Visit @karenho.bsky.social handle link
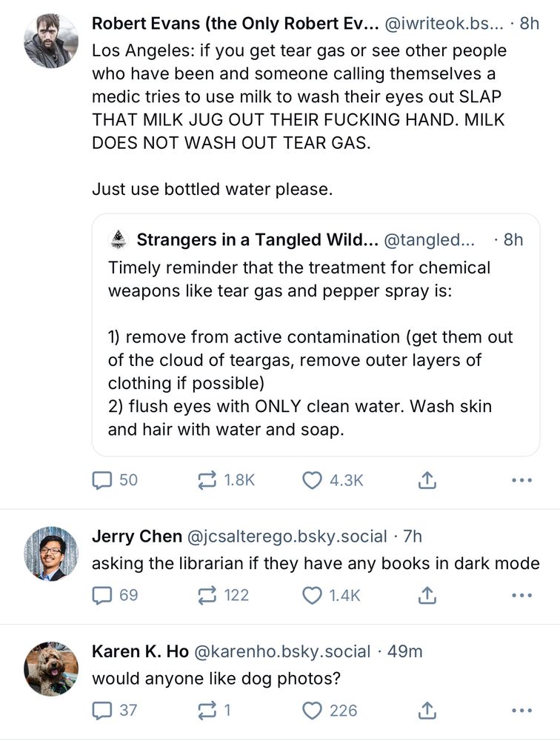This screenshot has width=560, height=741. [x=281, y=651]
